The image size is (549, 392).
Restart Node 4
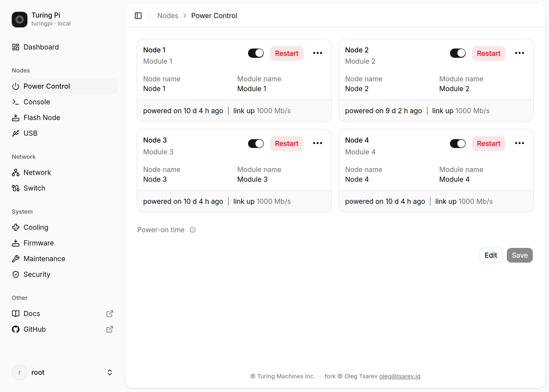tap(489, 144)
